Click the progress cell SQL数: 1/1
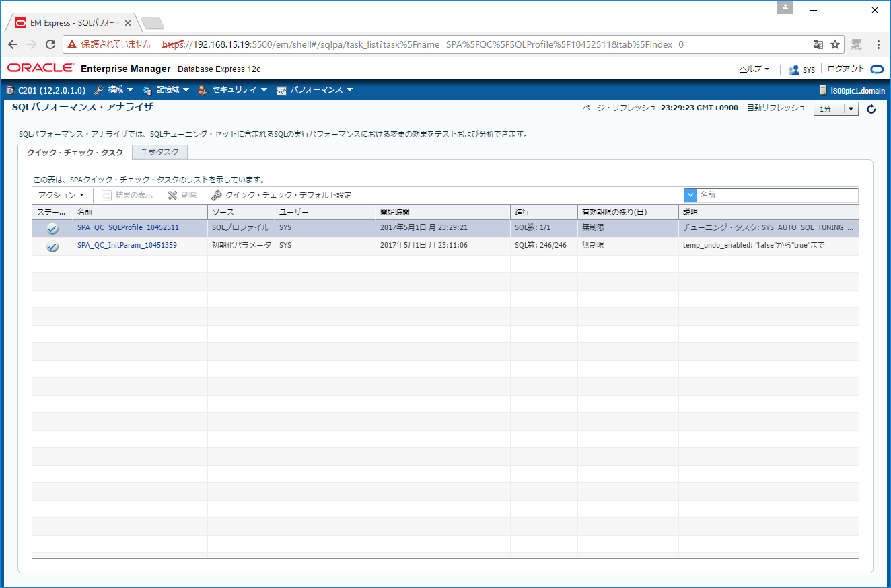891x588 pixels. (544, 228)
